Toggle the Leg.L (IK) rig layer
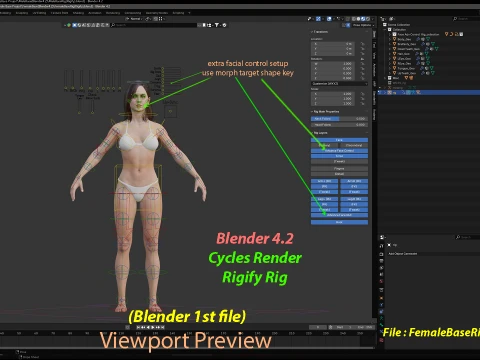 coord(324,199)
